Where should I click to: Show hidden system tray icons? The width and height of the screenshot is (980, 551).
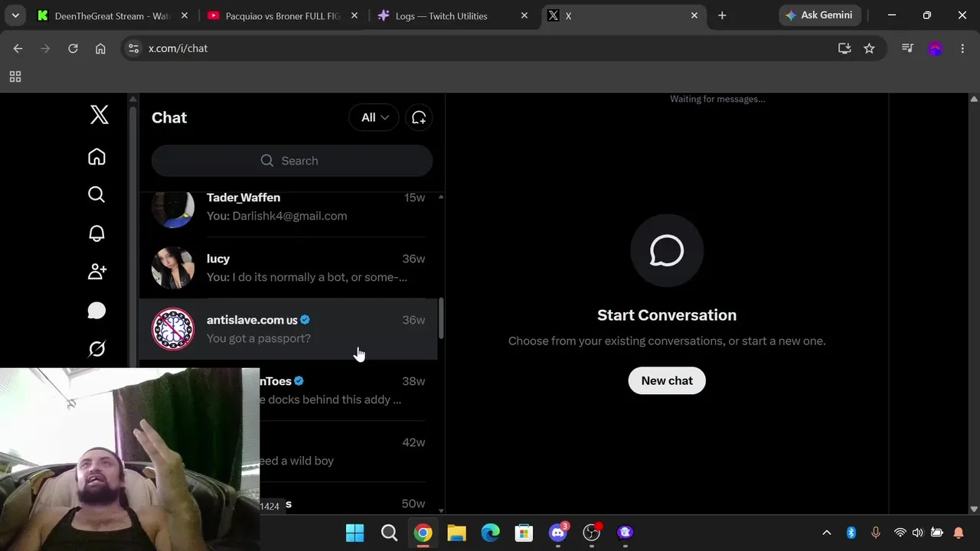826,533
